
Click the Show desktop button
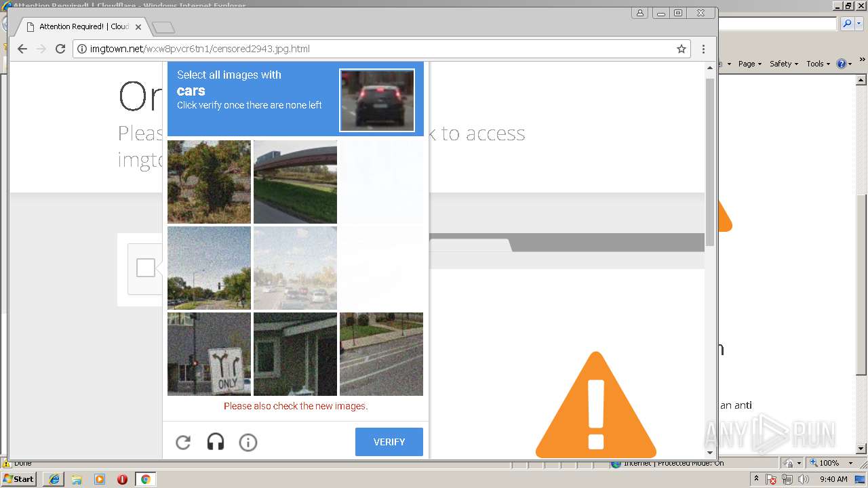pos(861,479)
